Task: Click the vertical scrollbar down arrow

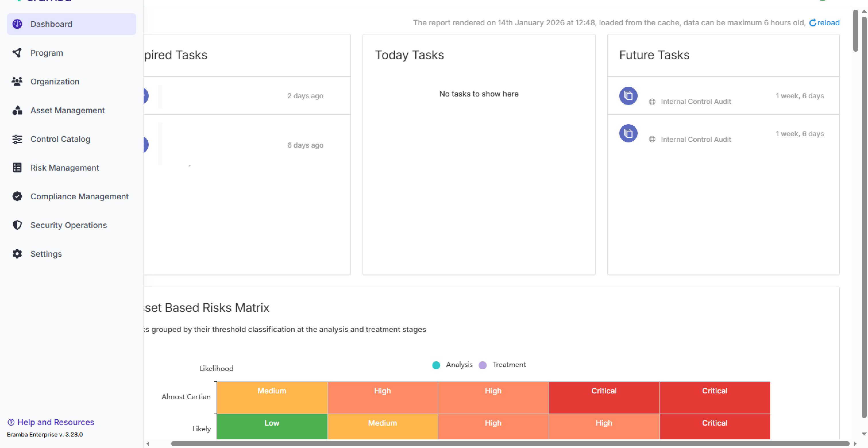Action: pyautogui.click(x=864, y=434)
